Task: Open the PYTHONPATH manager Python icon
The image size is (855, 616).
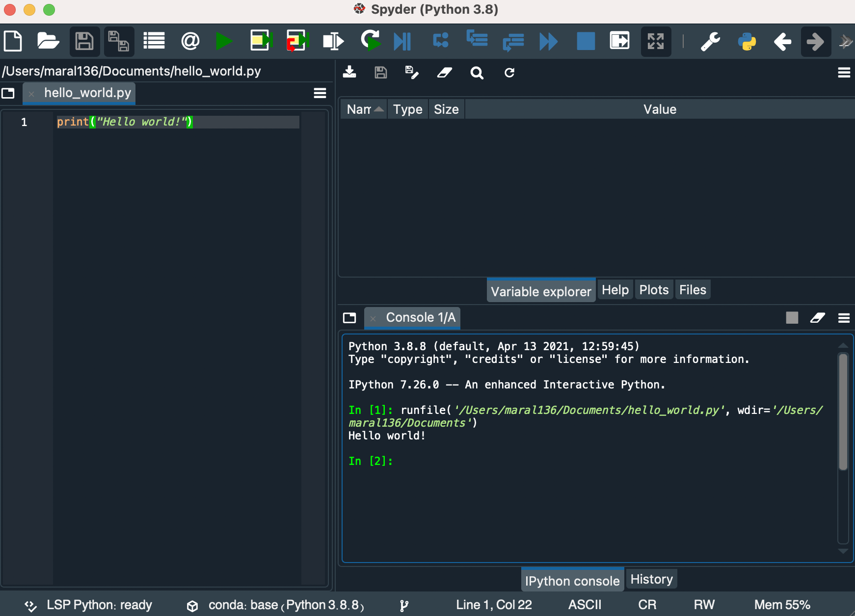Action: click(747, 41)
